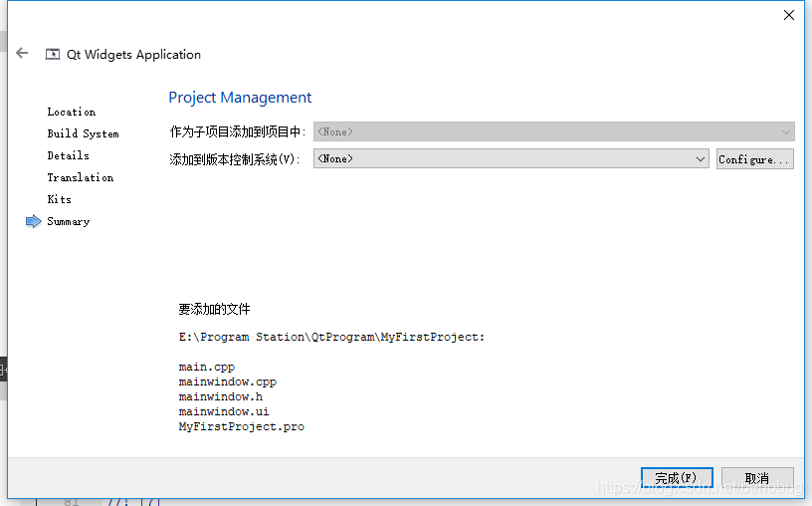Click the back arrow icon
This screenshot has height=506, width=812.
click(x=22, y=53)
